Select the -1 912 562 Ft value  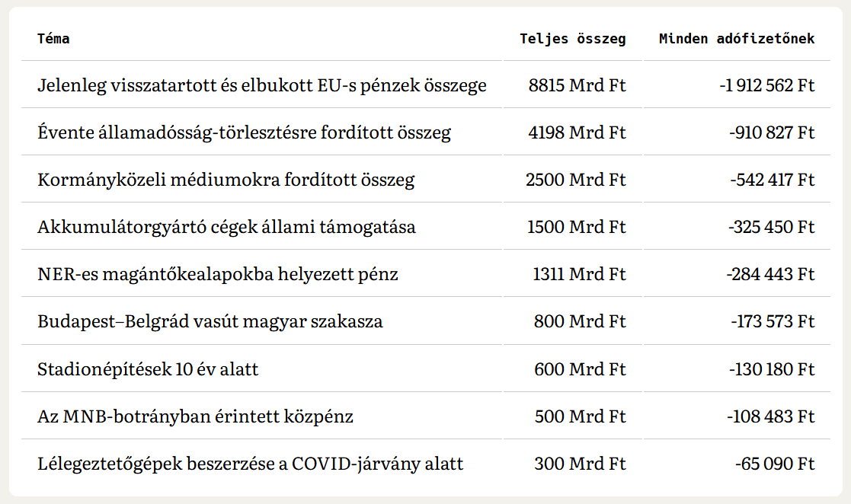[766, 85]
